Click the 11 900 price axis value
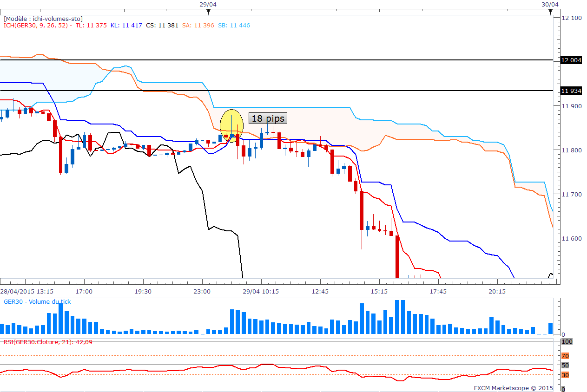 [x=571, y=106]
